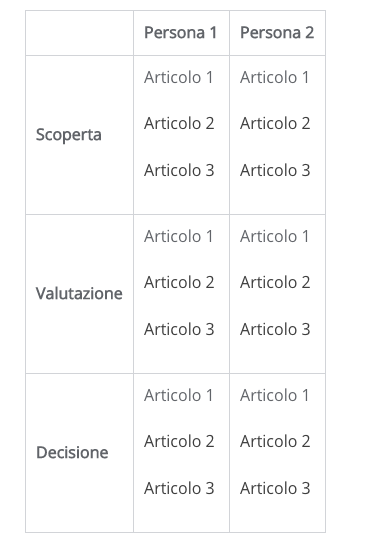Open Articolo 1 under Scoperta, Persona 1
This screenshot has width=366, height=546.
179,77
